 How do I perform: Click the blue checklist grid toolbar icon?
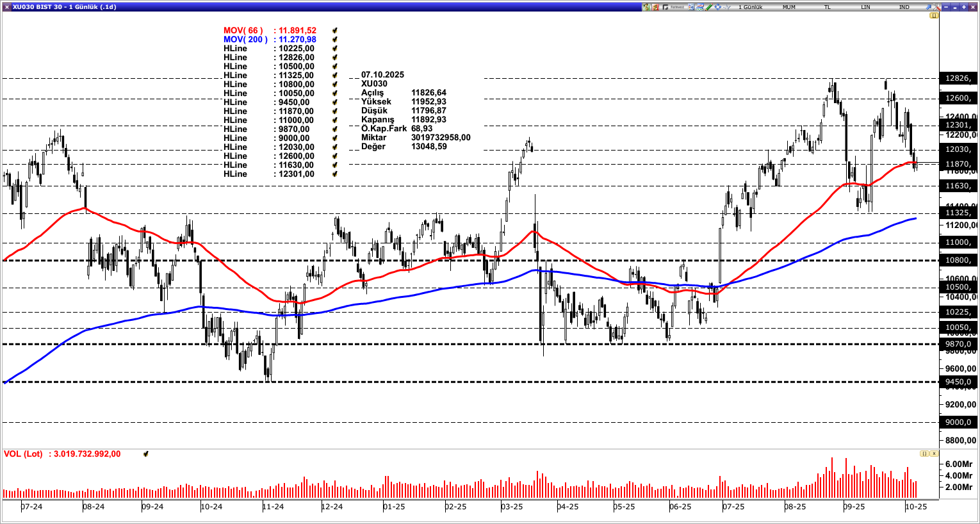coord(690,7)
